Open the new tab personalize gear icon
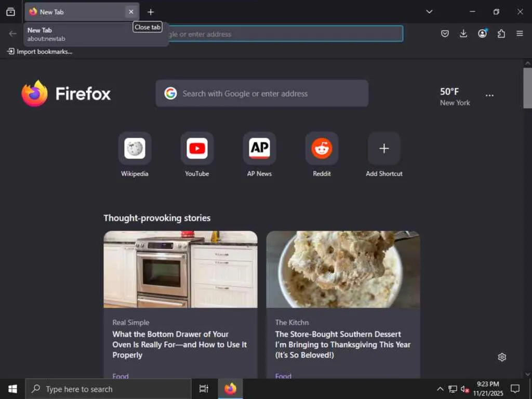This screenshot has width=532, height=399. tap(502, 357)
